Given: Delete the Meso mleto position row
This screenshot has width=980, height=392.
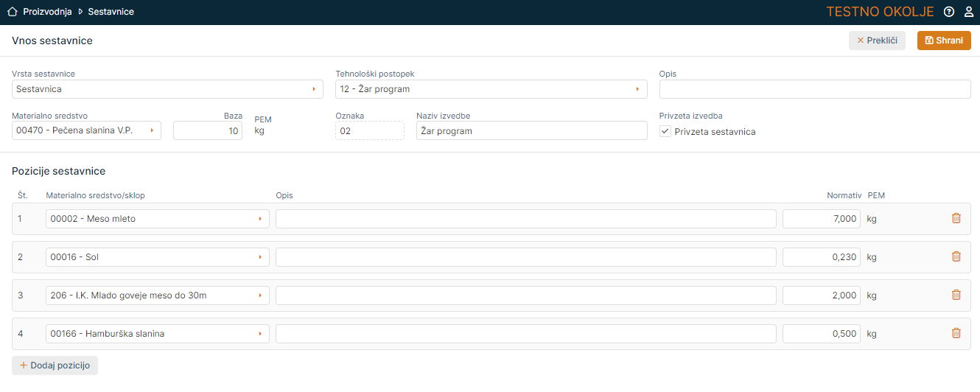Looking at the screenshot, I should (956, 218).
